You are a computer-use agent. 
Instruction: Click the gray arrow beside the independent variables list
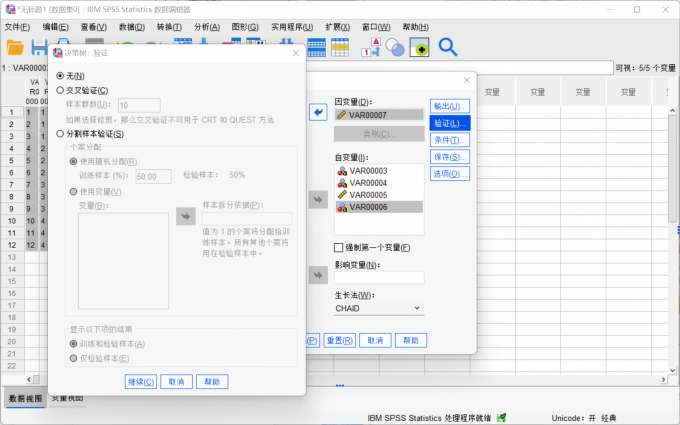[x=318, y=200]
